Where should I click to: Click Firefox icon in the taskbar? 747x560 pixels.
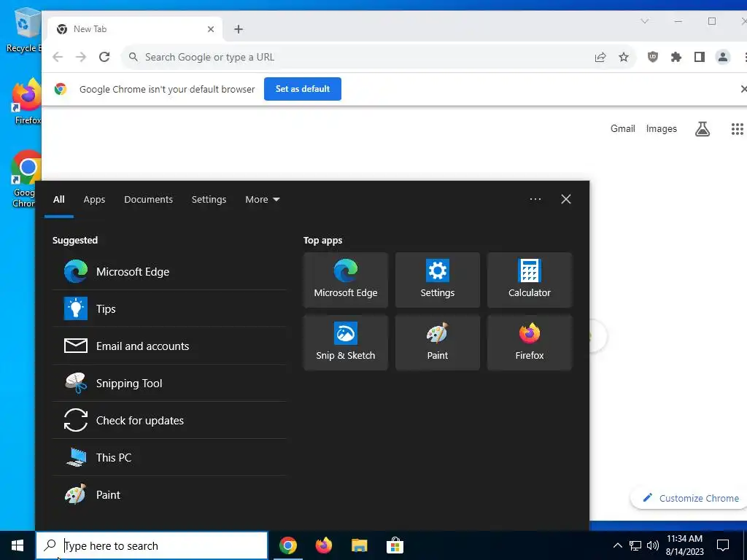coord(323,545)
